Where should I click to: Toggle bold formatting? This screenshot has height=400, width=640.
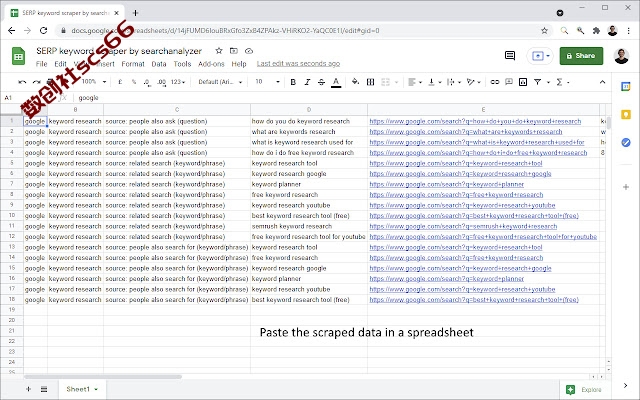coord(293,82)
